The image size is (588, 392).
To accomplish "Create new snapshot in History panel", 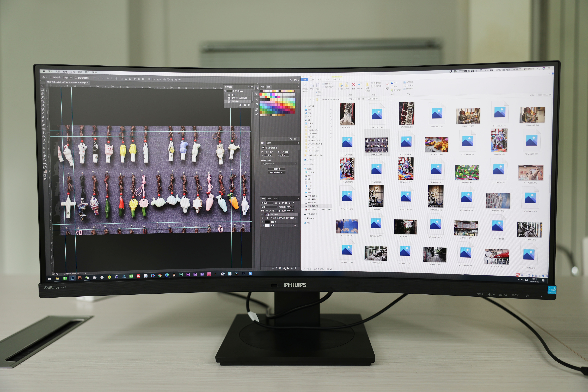I will coord(245,105).
